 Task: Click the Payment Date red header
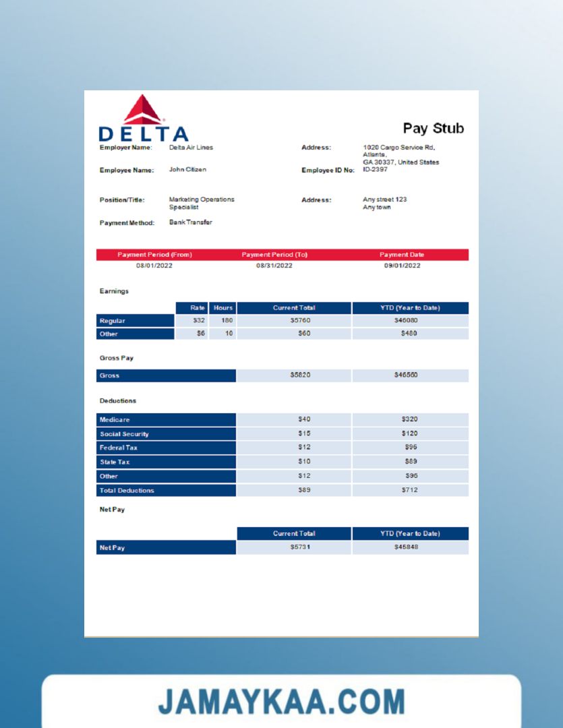[402, 255]
